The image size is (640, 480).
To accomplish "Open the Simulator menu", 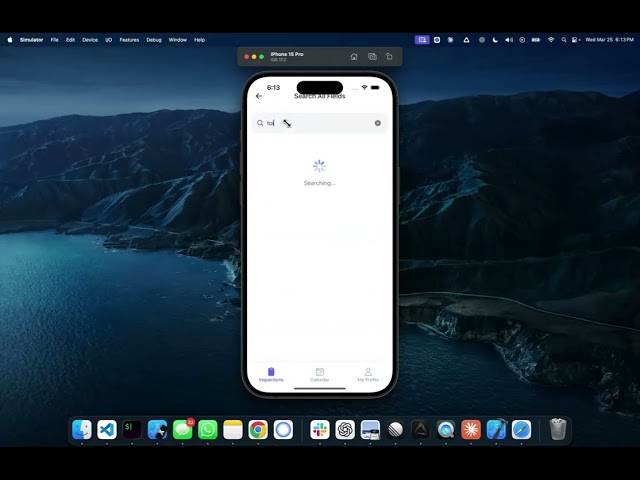I will [31, 40].
